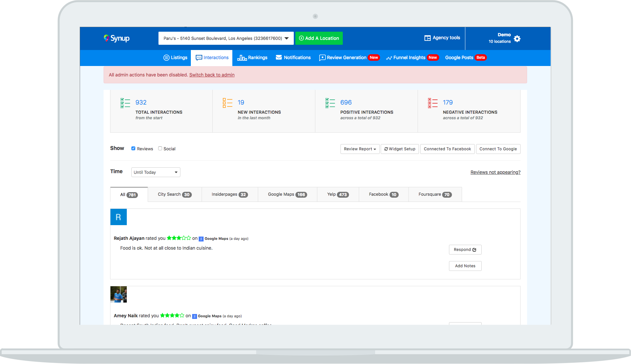Open Review Generation via its star icon

coord(322,58)
